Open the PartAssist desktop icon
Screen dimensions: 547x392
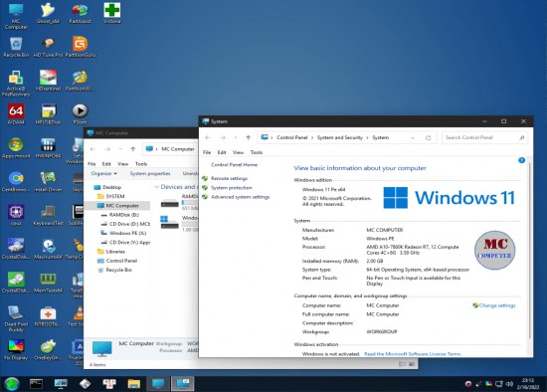[80, 13]
